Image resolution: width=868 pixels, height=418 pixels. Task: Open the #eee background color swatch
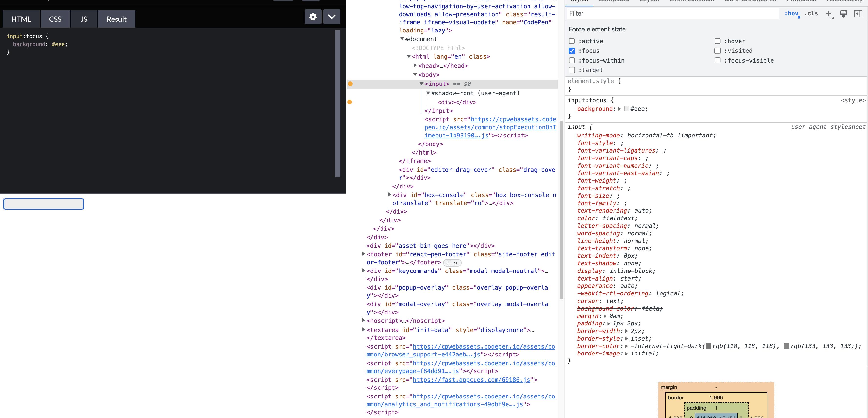coord(627,109)
